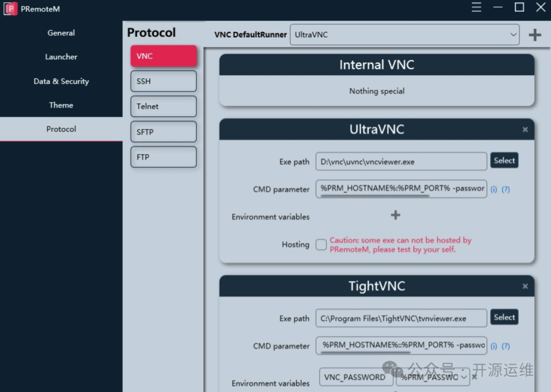
Task: Open the VNC DefaultRunner dropdown
Action: point(405,35)
